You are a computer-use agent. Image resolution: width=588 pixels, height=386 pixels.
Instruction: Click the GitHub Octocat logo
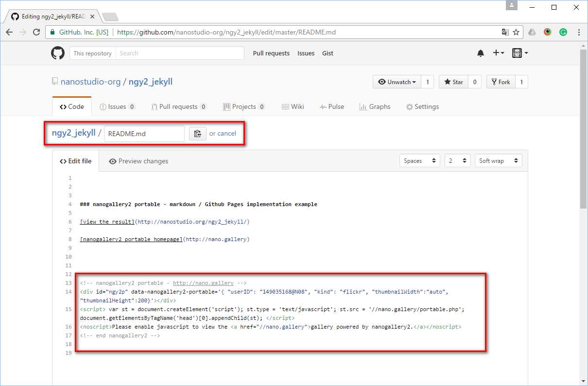click(x=58, y=53)
